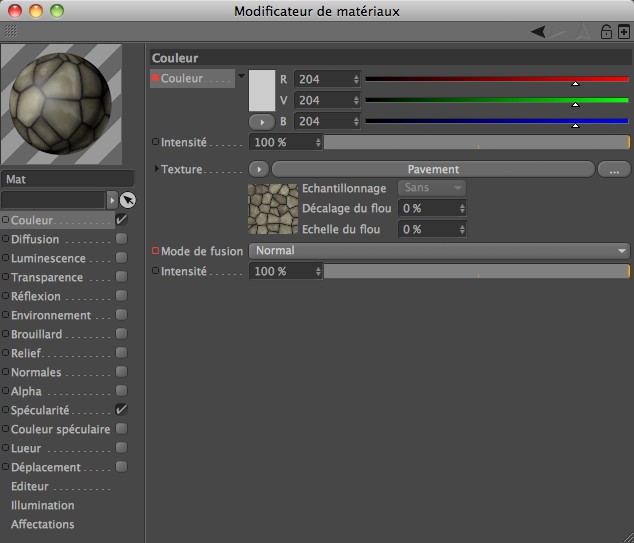Click the round cursor picker icon beside Mat

(128, 200)
